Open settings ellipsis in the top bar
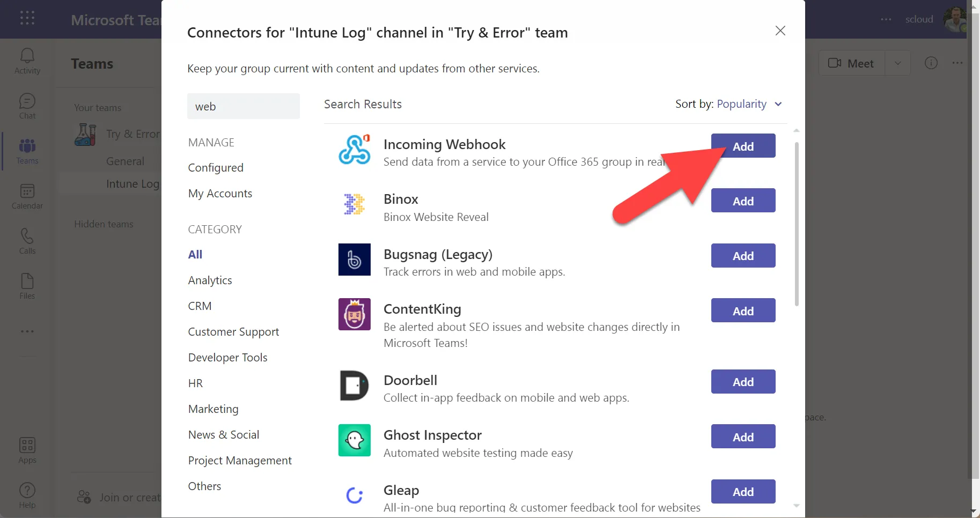This screenshot has height=518, width=980. point(886,19)
